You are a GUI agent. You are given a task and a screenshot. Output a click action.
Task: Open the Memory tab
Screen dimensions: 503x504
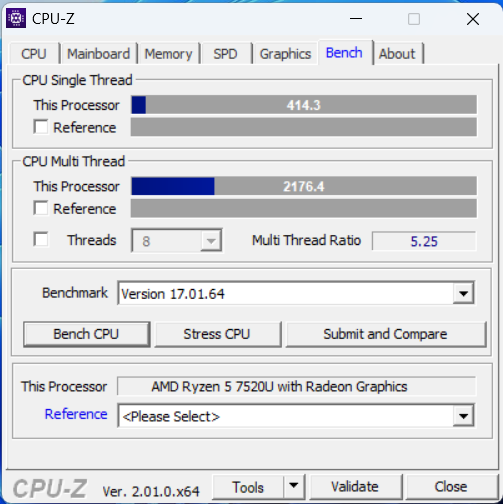(x=168, y=54)
